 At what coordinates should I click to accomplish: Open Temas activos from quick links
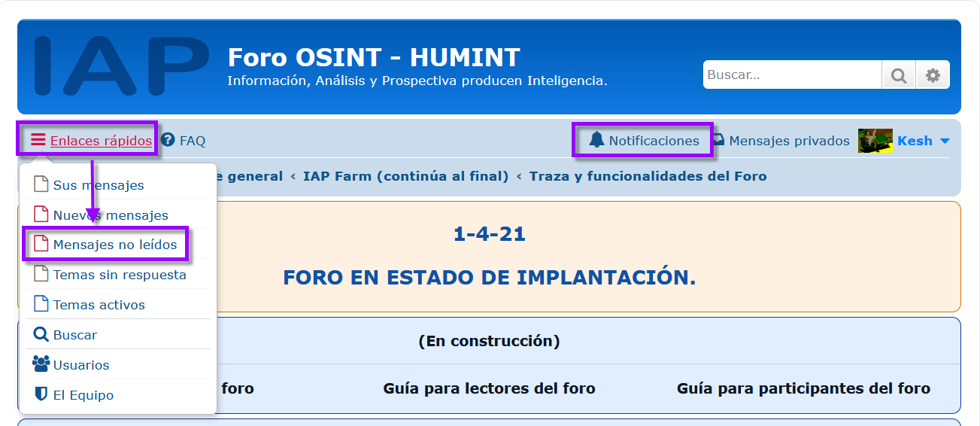[x=99, y=305]
